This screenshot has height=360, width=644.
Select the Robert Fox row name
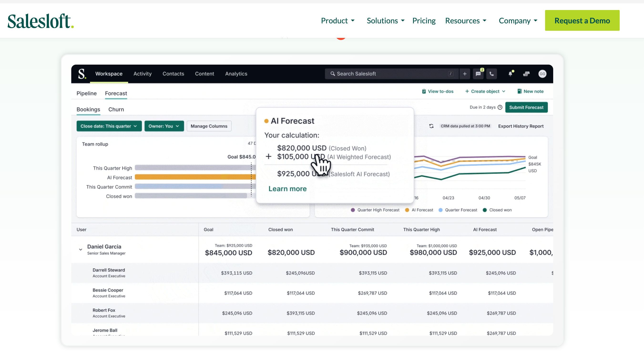pyautogui.click(x=104, y=310)
